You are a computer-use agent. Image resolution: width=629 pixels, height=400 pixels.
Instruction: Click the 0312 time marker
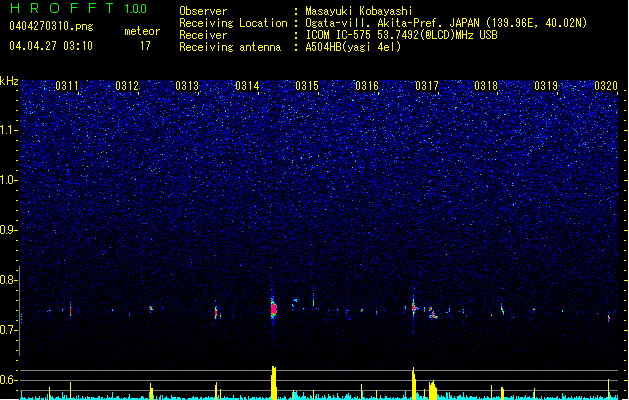tap(127, 86)
